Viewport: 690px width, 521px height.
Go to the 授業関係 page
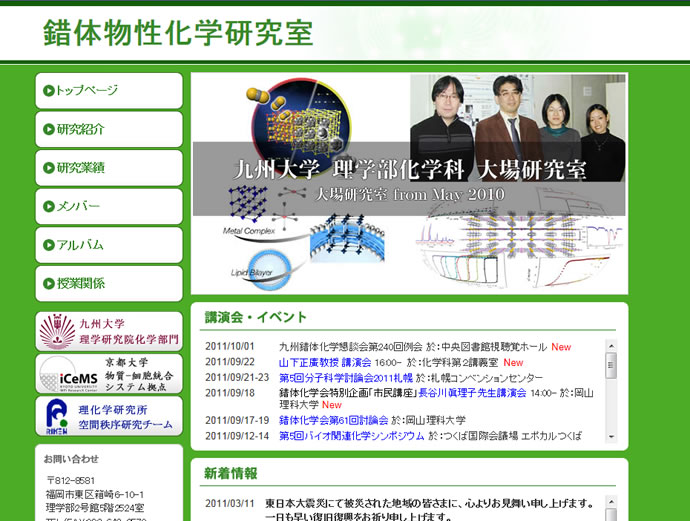point(109,283)
